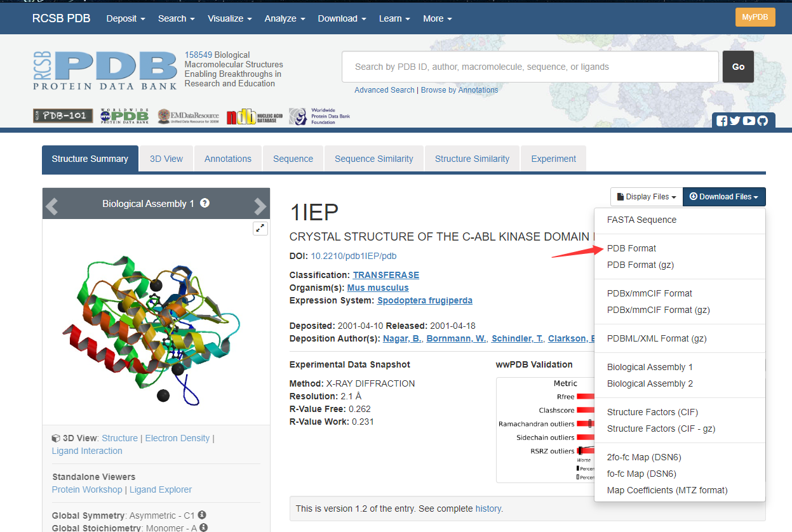This screenshot has width=792, height=532.
Task: Open the Analyze dropdown menu
Action: click(x=285, y=18)
